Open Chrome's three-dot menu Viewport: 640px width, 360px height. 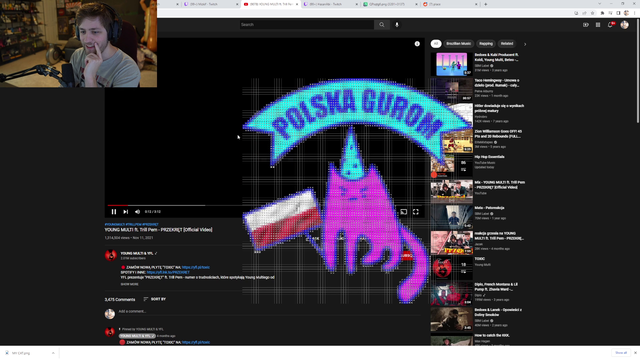tap(634, 13)
